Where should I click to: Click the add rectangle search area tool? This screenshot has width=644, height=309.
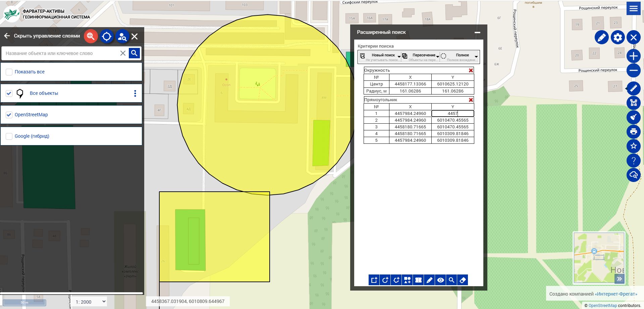[374, 280]
